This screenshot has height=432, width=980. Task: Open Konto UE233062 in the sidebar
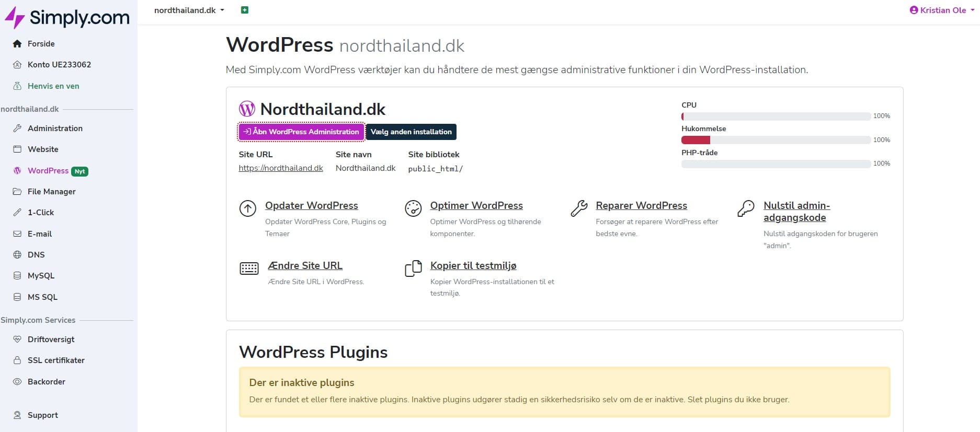(59, 65)
